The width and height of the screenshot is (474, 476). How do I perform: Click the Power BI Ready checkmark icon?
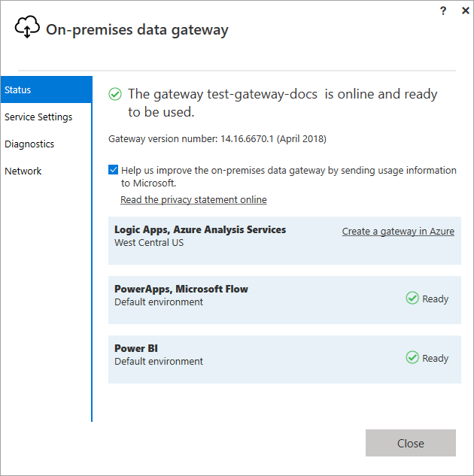[412, 358]
